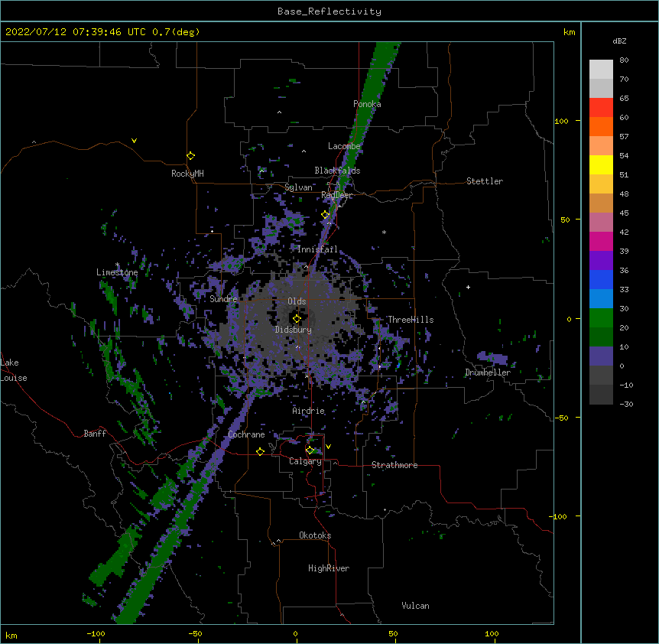Click the Strathmore label
The height and width of the screenshot is (644, 659).
394,465
